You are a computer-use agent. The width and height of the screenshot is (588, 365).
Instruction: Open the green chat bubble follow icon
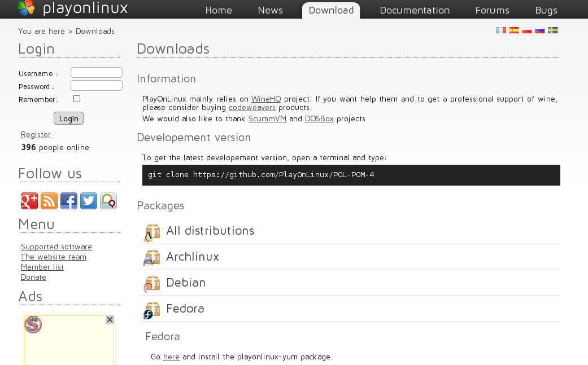coord(108,201)
